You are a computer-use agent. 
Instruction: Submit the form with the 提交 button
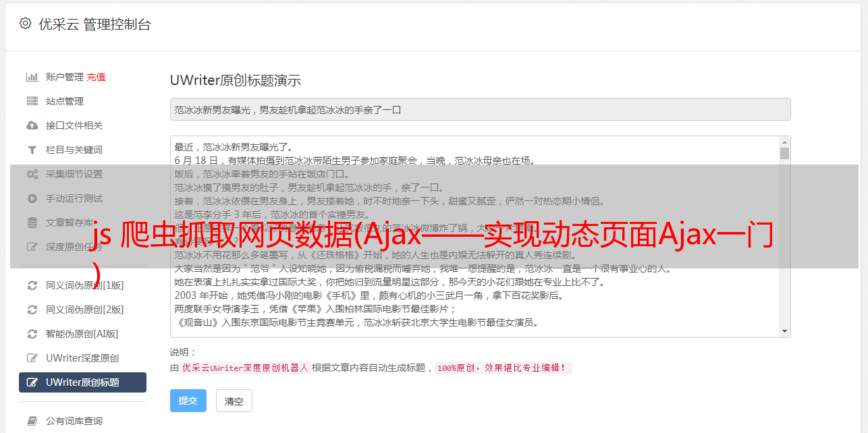click(188, 401)
